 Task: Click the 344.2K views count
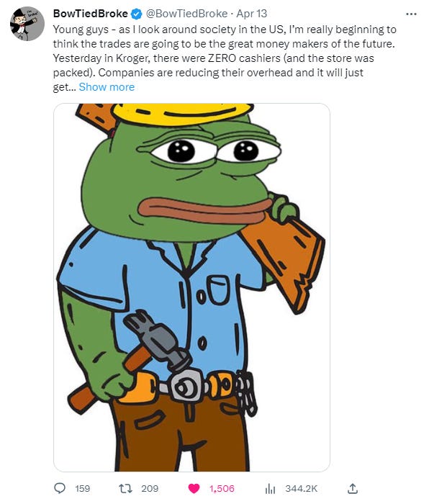click(301, 489)
